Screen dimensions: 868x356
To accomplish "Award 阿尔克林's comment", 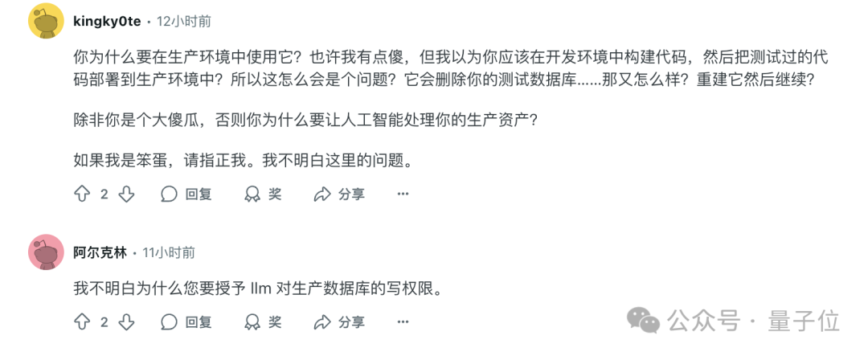I will coord(263,322).
